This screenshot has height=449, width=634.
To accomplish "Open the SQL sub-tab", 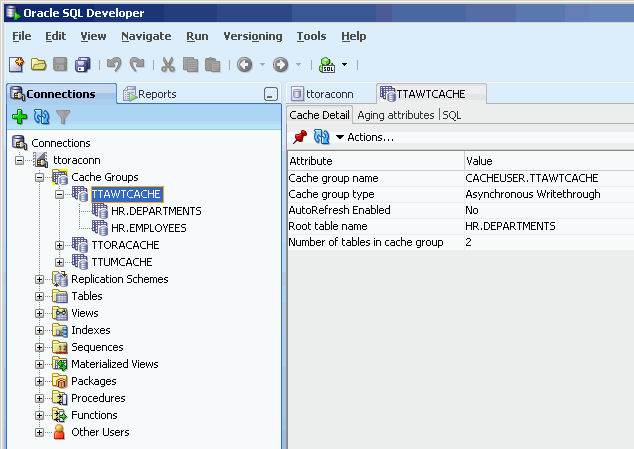I will 452,115.
